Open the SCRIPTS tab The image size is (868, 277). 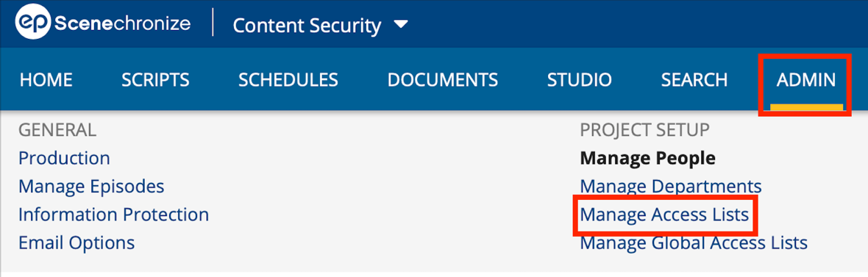pos(155,80)
